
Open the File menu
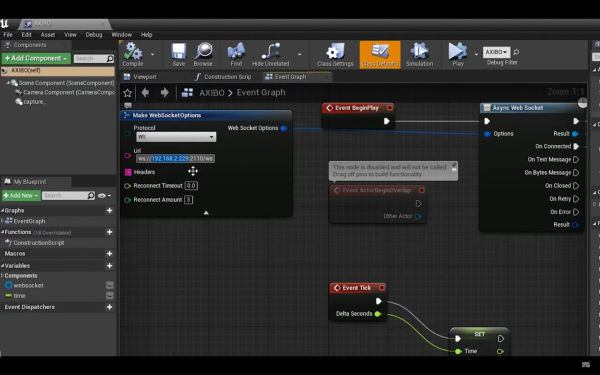(x=8, y=34)
